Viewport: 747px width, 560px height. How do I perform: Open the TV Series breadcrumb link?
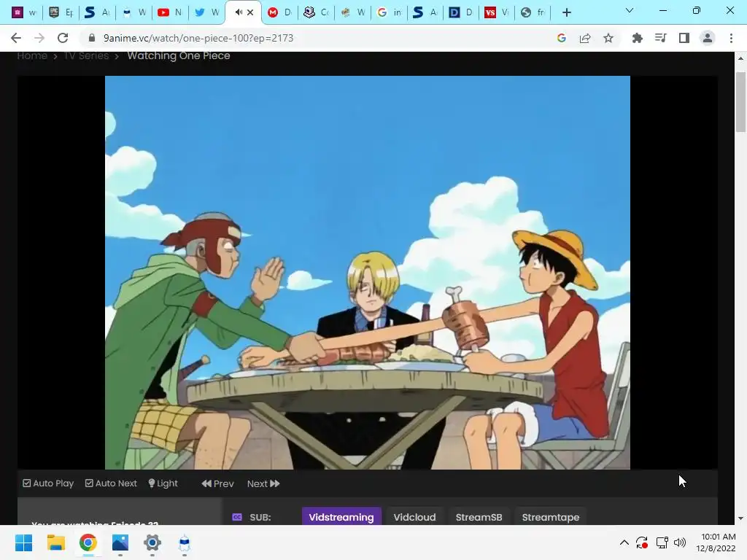pos(86,55)
